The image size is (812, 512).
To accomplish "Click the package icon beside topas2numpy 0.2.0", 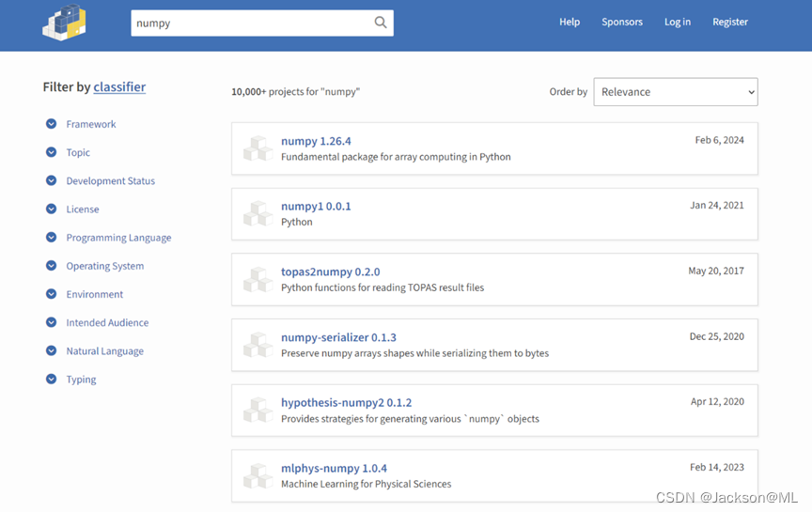I will coord(258,280).
